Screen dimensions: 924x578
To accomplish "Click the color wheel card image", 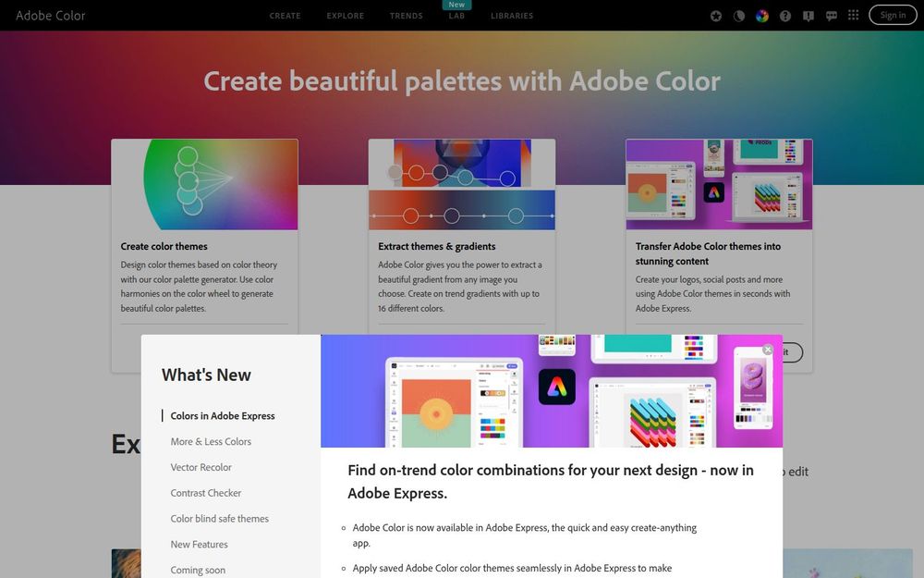I will [x=204, y=185].
